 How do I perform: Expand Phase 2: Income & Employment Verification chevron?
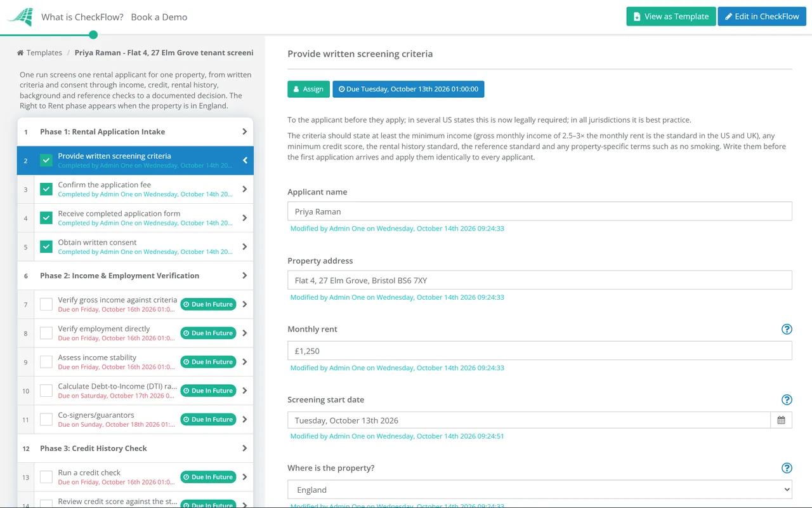[245, 276]
